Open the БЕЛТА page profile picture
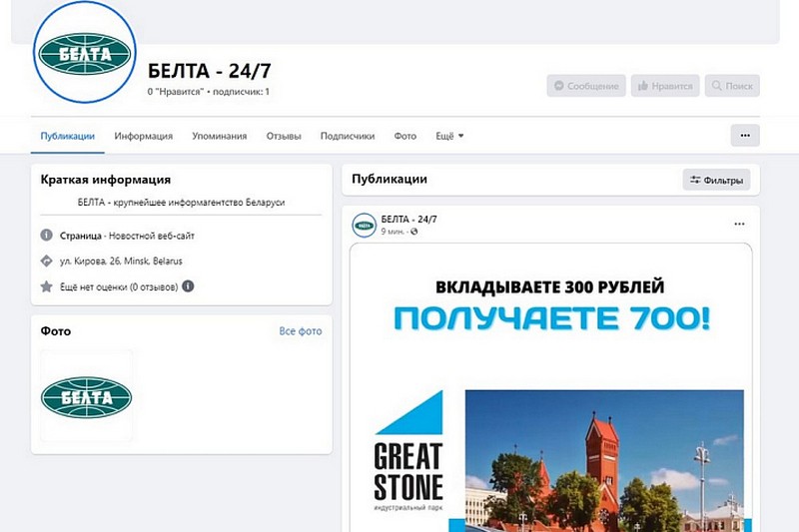 [x=85, y=53]
